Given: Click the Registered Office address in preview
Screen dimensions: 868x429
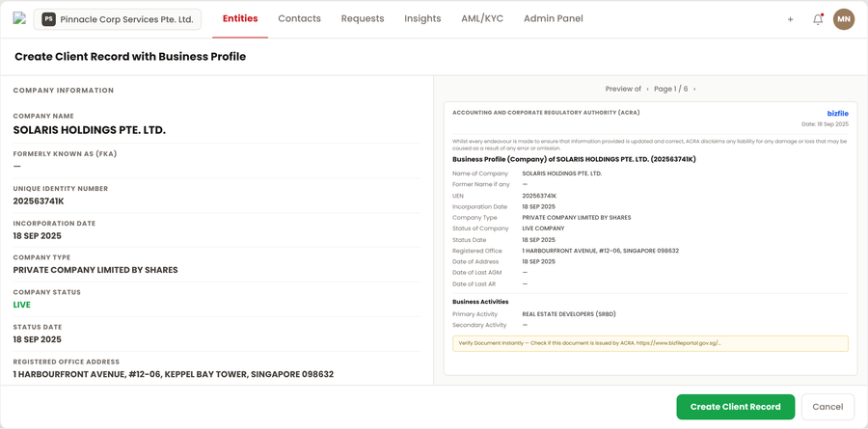Looking at the screenshot, I should pos(600,251).
